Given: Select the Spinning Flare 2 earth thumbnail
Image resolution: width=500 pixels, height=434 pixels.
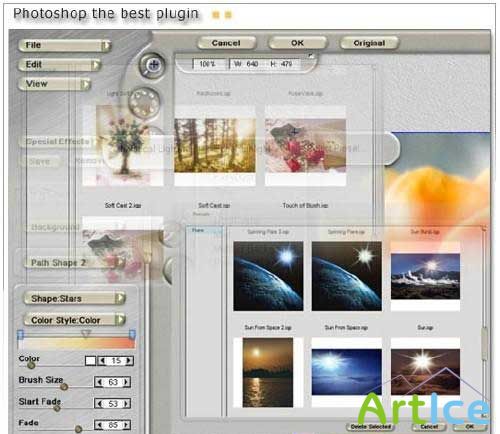Looking at the screenshot, I should 268,276.
